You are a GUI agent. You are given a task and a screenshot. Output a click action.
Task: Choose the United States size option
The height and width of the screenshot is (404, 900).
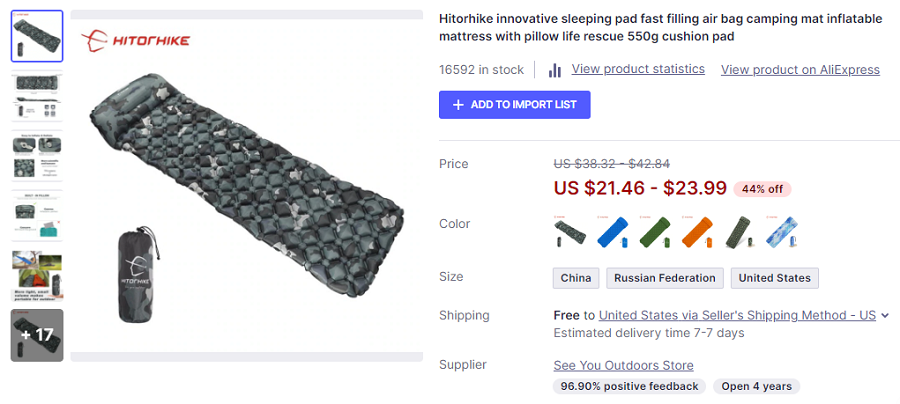click(x=775, y=278)
